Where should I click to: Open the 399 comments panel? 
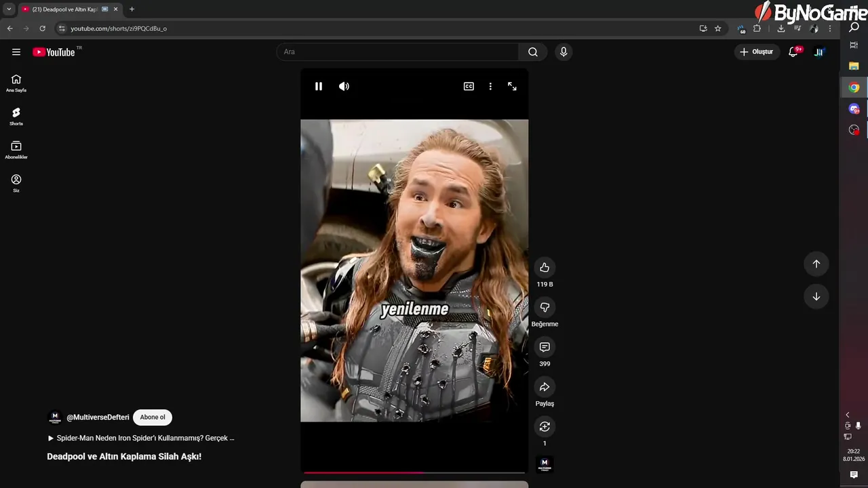click(545, 347)
